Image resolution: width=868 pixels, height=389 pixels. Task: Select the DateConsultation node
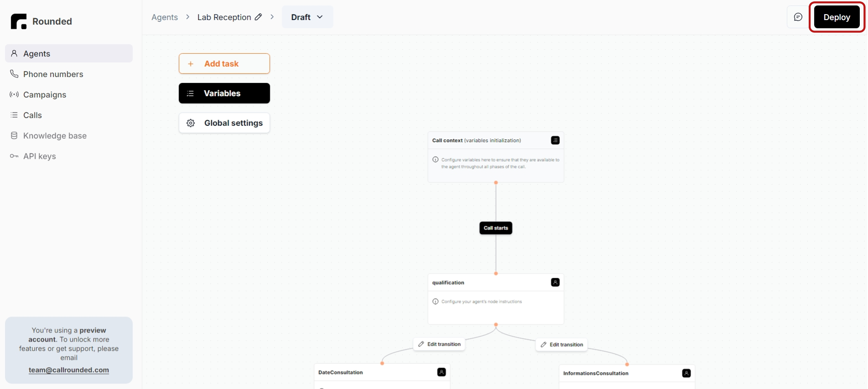pyautogui.click(x=382, y=376)
